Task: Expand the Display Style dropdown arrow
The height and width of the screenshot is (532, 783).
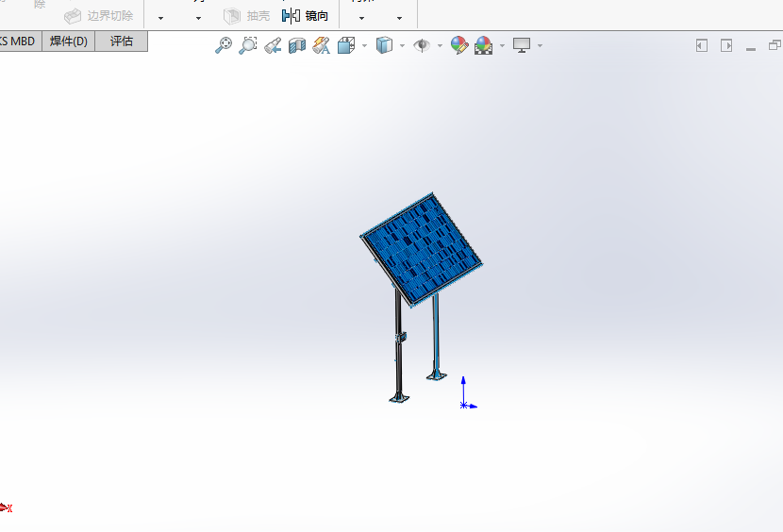Action: [402, 45]
